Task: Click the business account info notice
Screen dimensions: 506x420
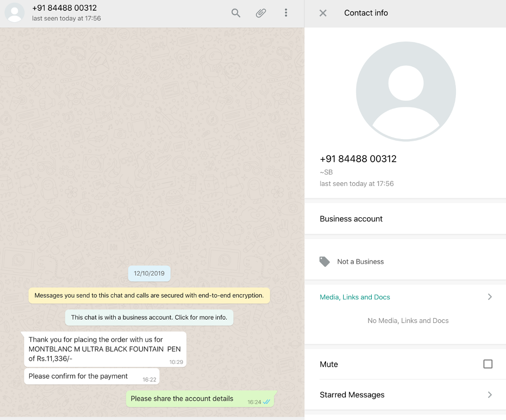Action: (x=149, y=318)
